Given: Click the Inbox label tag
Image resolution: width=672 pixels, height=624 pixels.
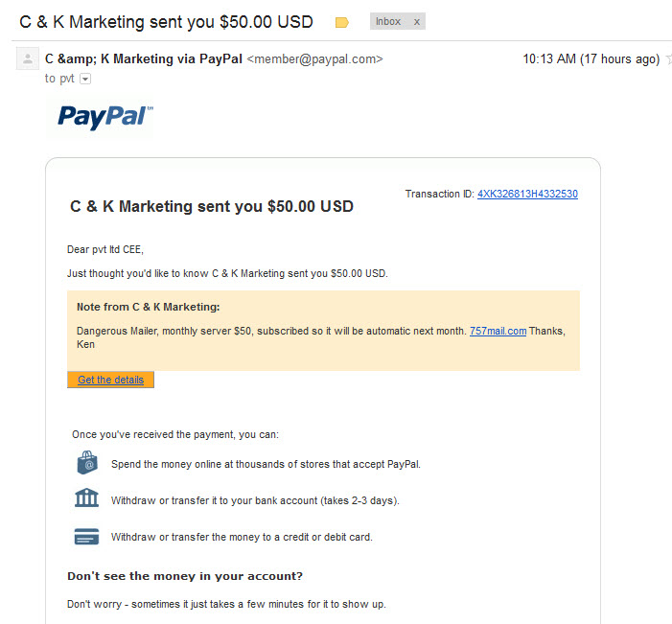Looking at the screenshot, I should pos(388,21).
